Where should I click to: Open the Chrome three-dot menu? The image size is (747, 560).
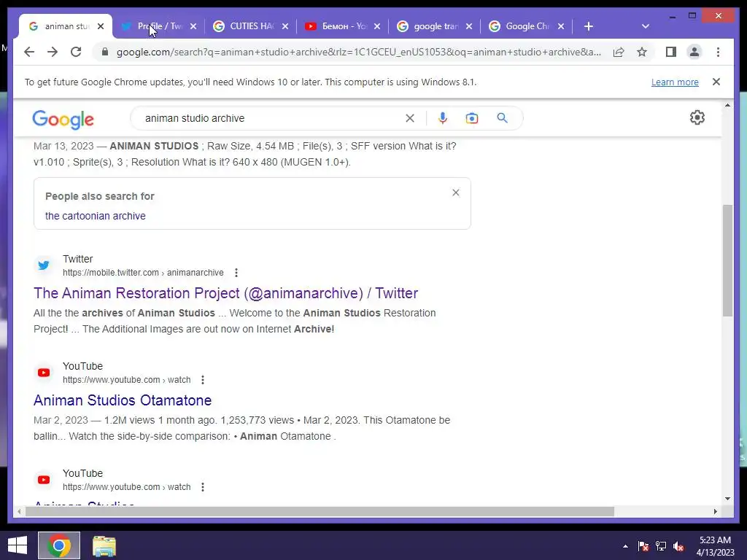718,52
